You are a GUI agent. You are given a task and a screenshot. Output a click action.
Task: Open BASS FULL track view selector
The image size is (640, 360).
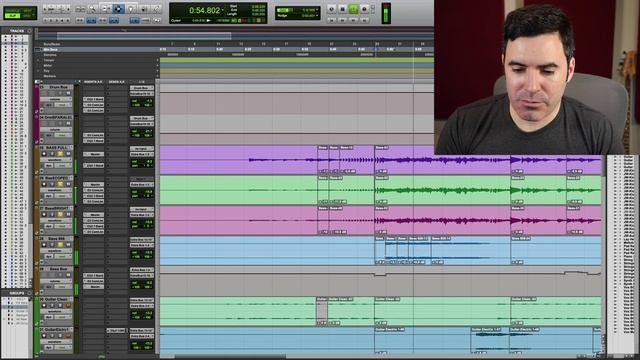click(x=56, y=160)
